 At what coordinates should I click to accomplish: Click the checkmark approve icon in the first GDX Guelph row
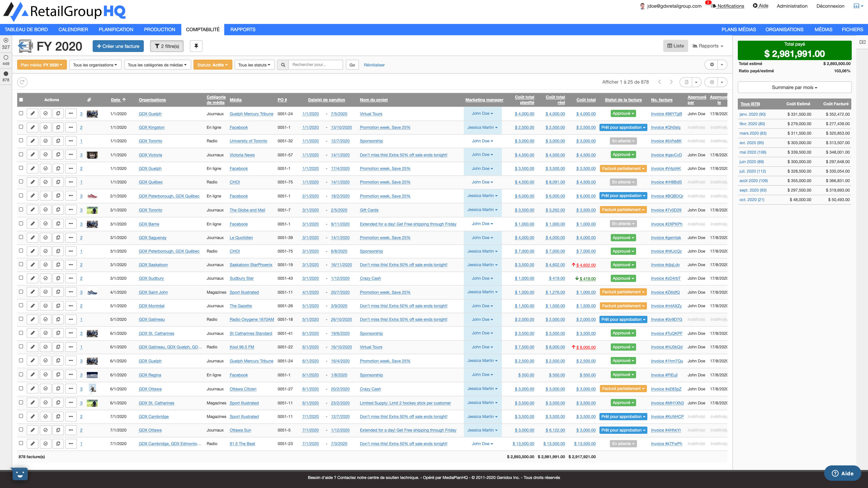[x=45, y=113]
